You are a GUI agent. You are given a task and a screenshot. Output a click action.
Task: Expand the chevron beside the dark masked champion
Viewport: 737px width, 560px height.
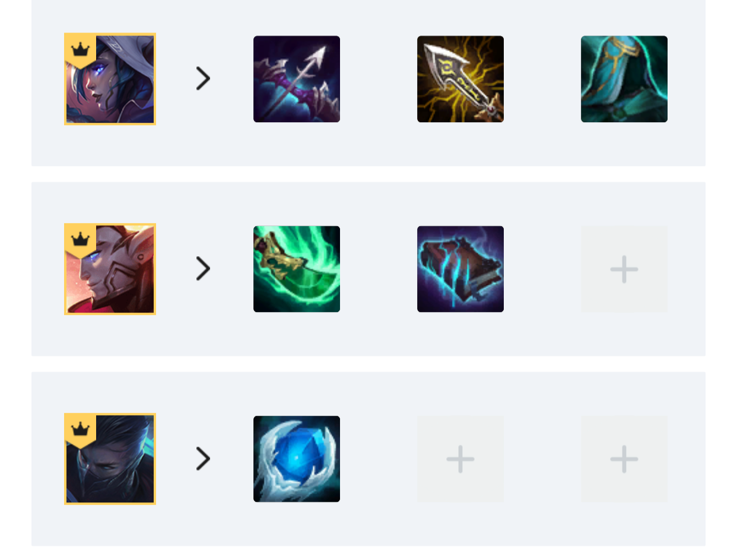tap(203, 459)
